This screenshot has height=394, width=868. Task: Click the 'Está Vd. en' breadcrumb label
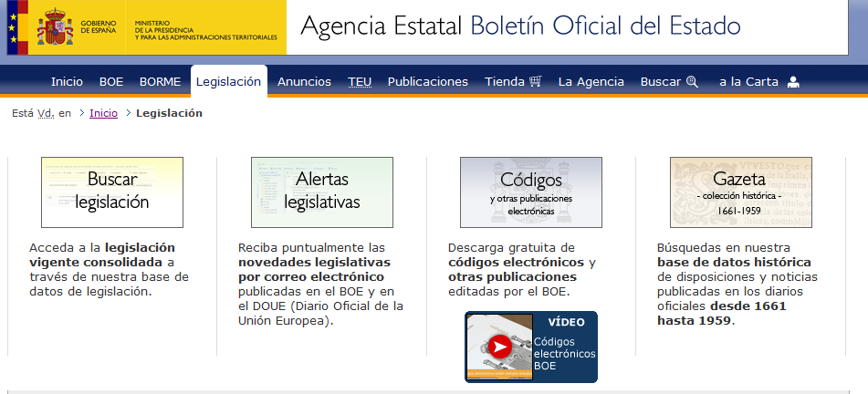pos(41,113)
